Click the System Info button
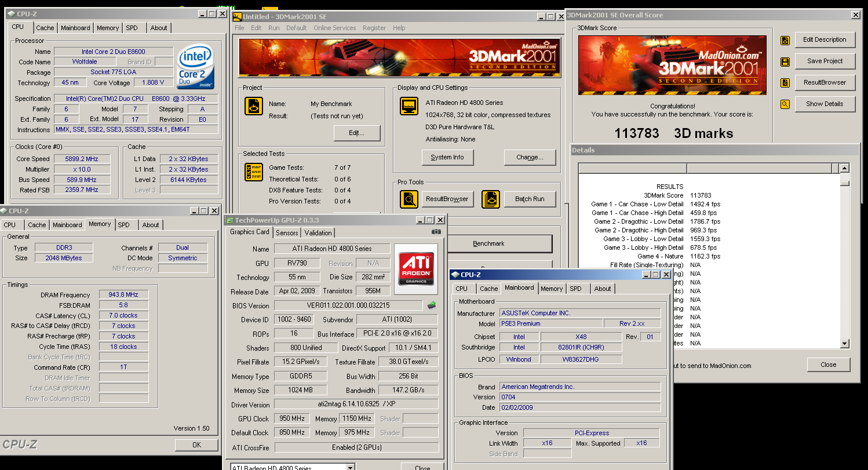The height and width of the screenshot is (470, 868). coord(447,157)
